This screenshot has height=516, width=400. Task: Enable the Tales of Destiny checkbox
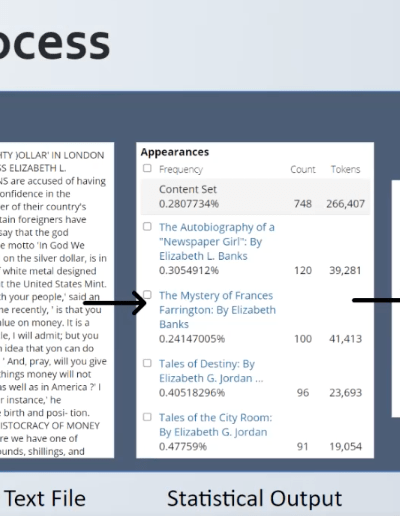tap(147, 363)
